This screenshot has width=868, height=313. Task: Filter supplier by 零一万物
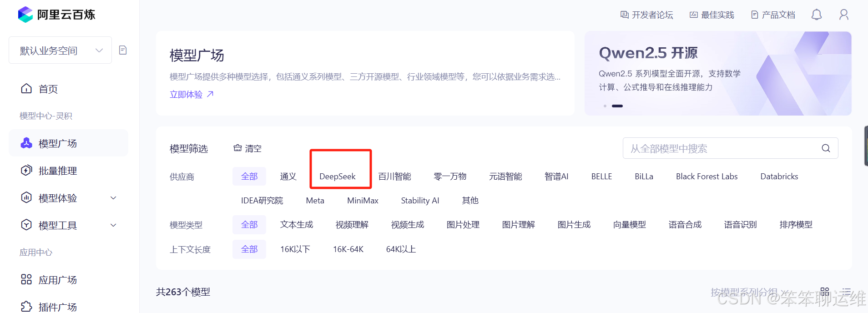[450, 177]
